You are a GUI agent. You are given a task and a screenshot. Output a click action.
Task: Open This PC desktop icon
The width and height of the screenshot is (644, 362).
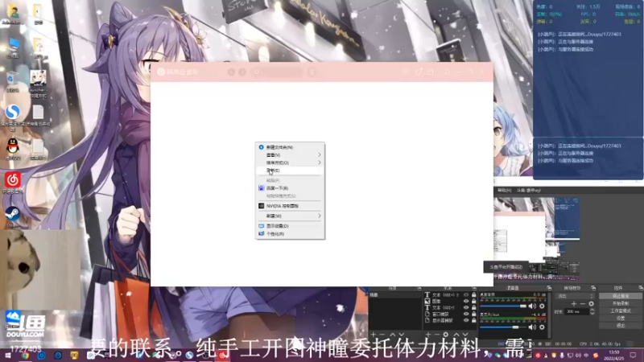coord(13,47)
